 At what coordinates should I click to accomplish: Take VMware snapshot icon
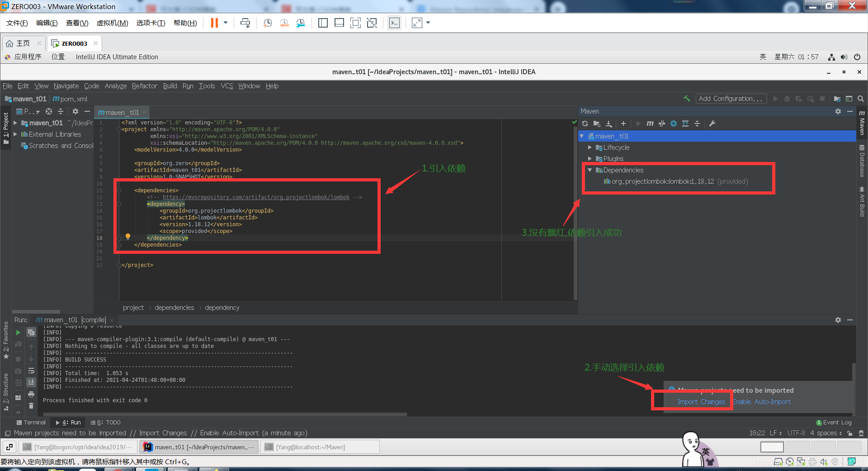[267, 23]
